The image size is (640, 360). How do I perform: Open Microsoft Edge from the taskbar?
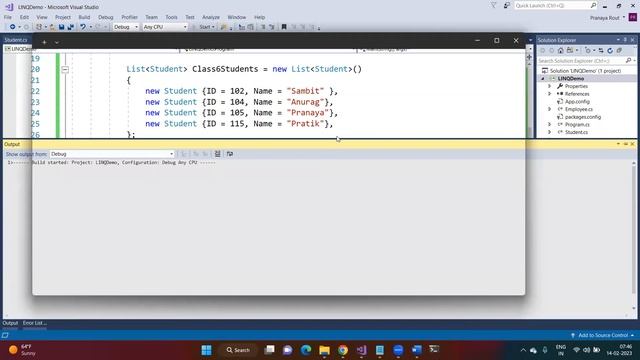click(306, 350)
